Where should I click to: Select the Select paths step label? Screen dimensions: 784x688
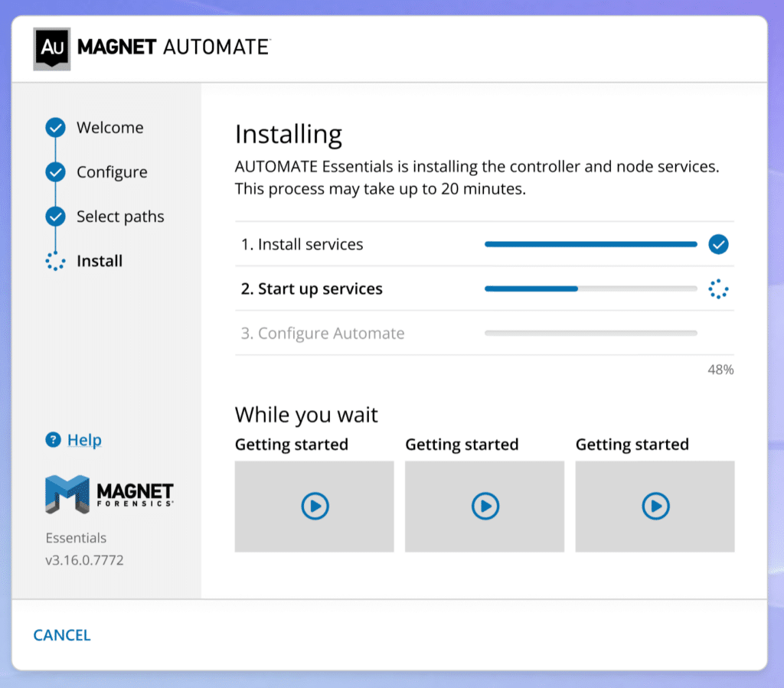tap(120, 217)
